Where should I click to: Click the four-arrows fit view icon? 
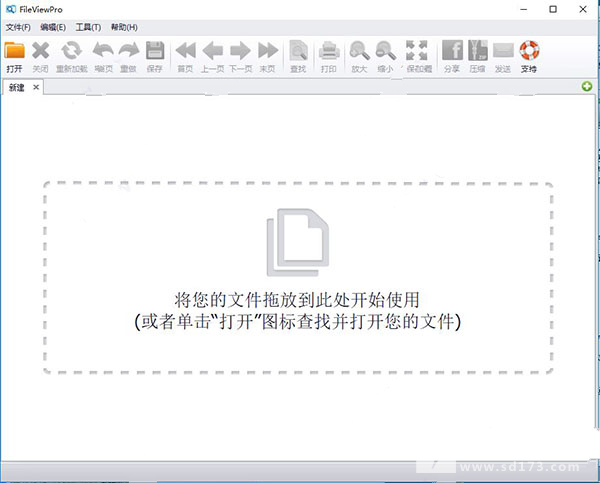point(417,51)
